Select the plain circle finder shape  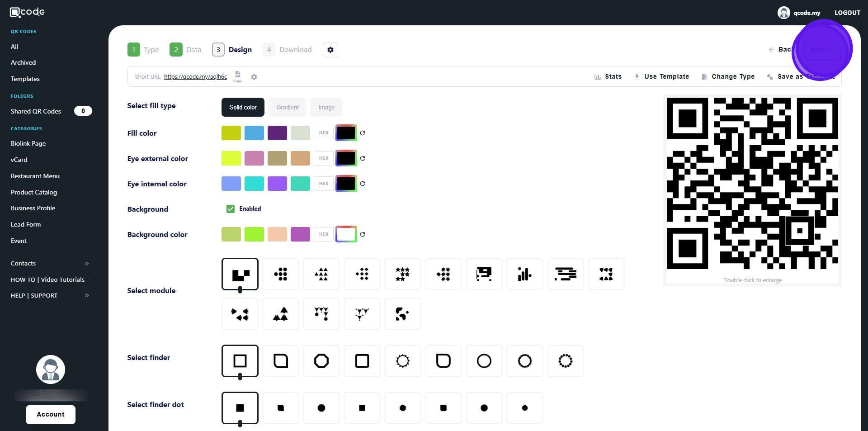[x=484, y=361]
